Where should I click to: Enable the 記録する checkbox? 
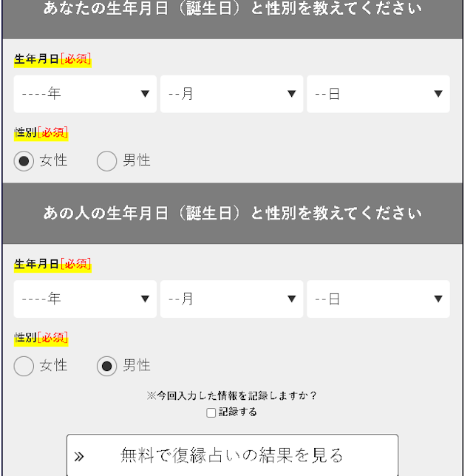[x=211, y=412]
